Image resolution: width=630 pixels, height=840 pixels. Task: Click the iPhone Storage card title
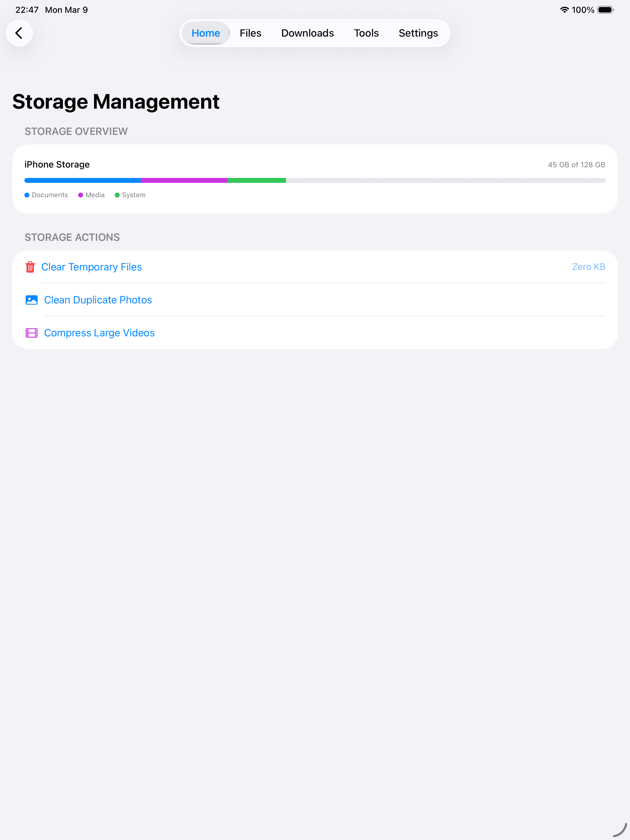pos(56,165)
